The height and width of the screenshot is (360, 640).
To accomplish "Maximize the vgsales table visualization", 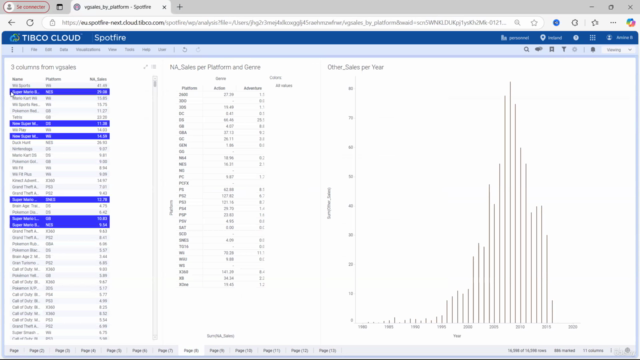I will 145,67.
